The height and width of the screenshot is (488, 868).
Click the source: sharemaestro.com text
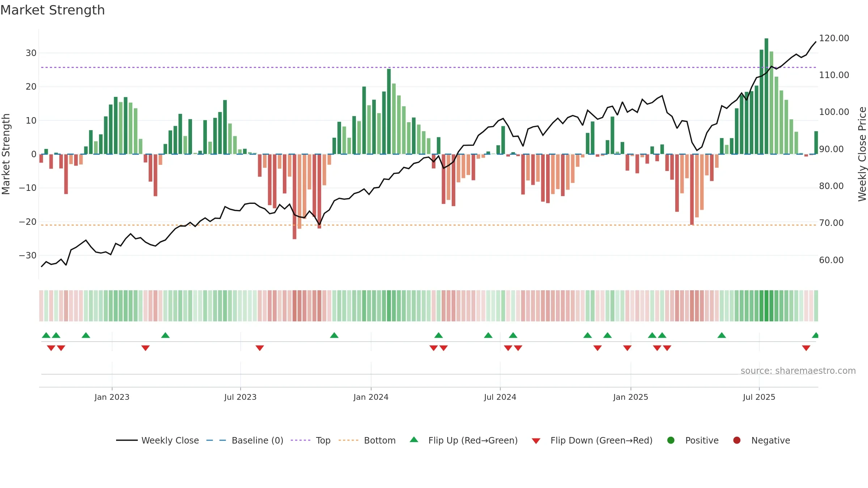click(x=798, y=371)
